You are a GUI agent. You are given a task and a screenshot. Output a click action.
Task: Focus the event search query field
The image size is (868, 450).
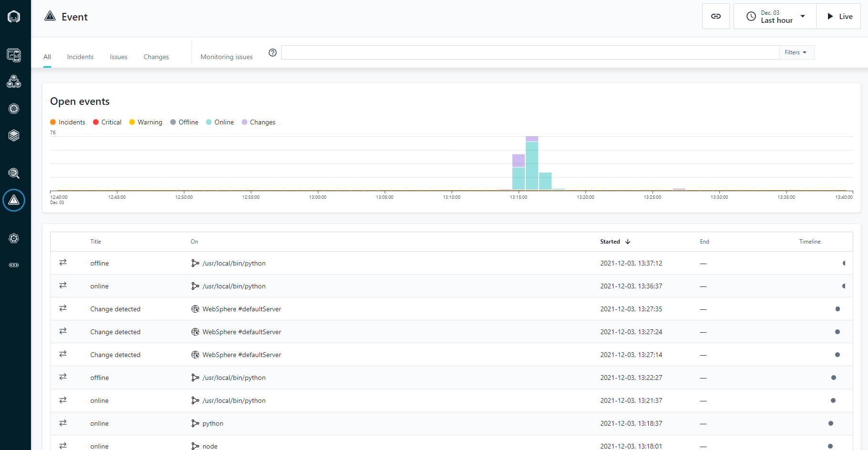pos(530,52)
